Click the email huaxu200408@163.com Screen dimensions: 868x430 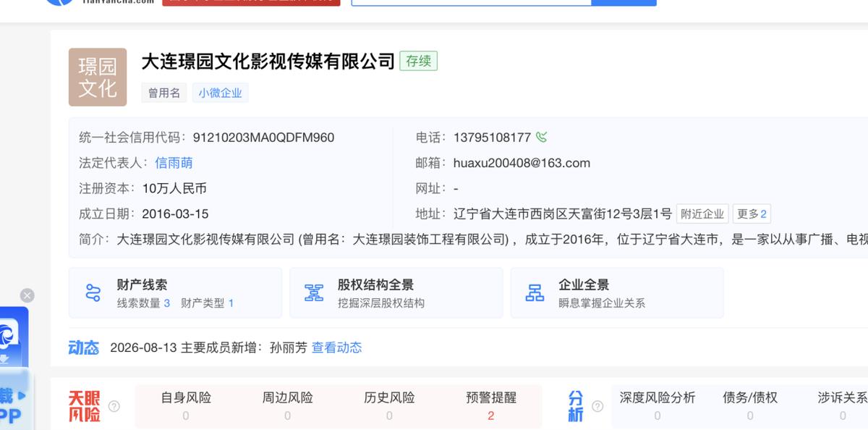[522, 163]
